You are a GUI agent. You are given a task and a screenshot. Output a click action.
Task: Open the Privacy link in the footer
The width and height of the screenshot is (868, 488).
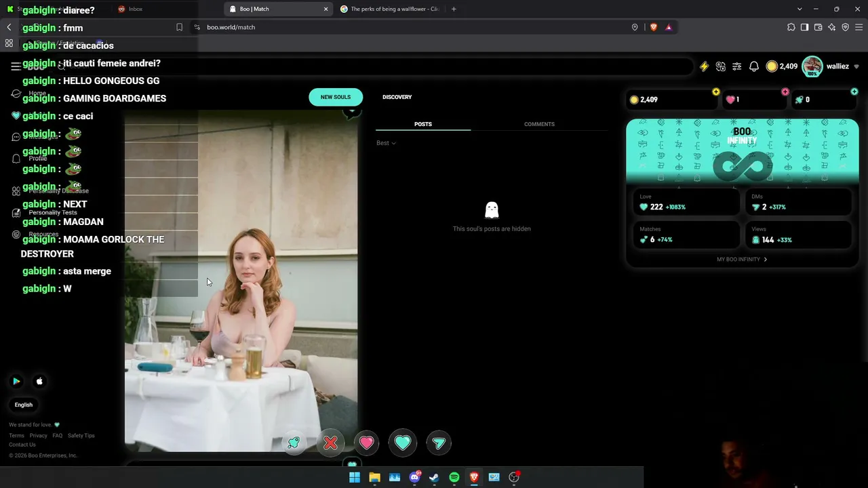[x=39, y=436]
